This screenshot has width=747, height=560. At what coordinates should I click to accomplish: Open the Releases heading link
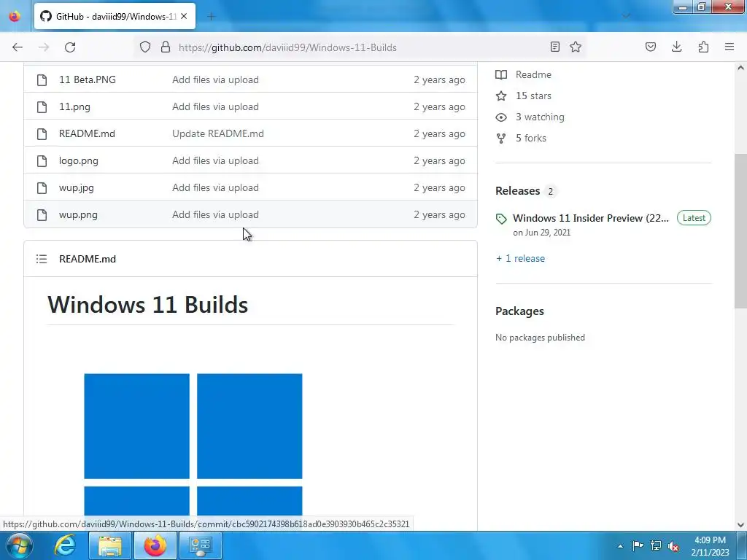click(x=517, y=191)
